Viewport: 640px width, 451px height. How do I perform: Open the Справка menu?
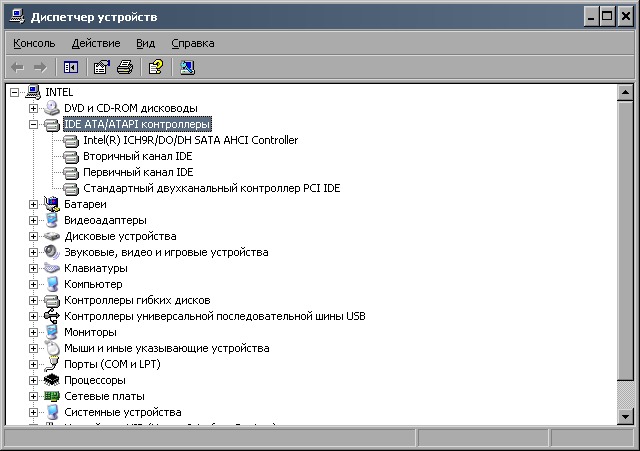[193, 43]
